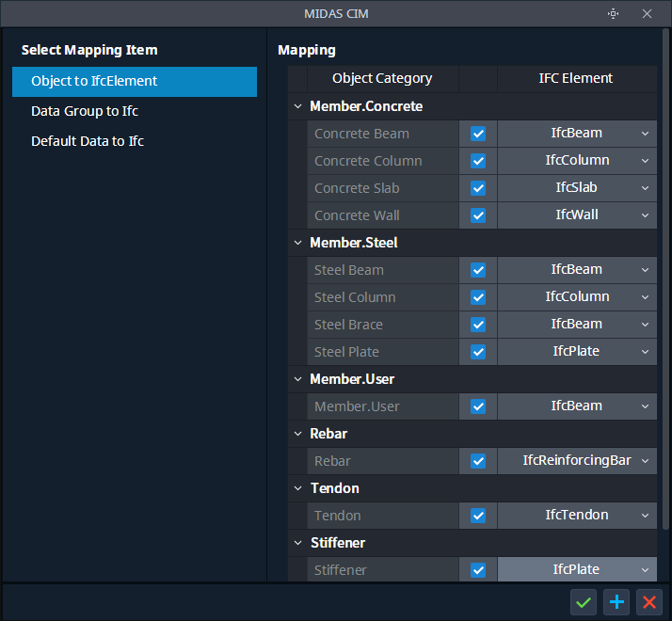Open IfcSlab dropdown for Concrete Slab
Screen dimensions: 672x621
[x=577, y=188]
